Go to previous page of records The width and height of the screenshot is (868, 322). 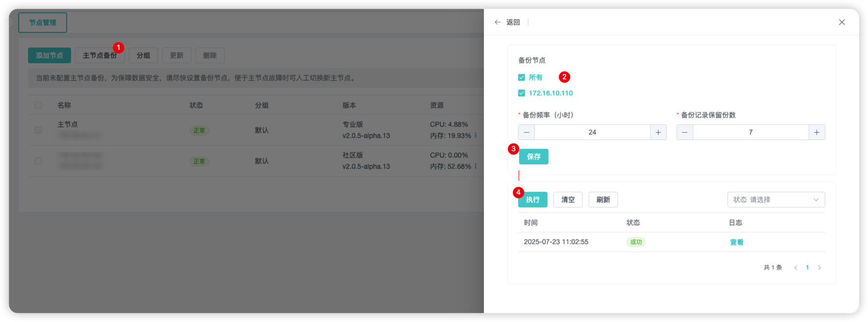coord(796,268)
